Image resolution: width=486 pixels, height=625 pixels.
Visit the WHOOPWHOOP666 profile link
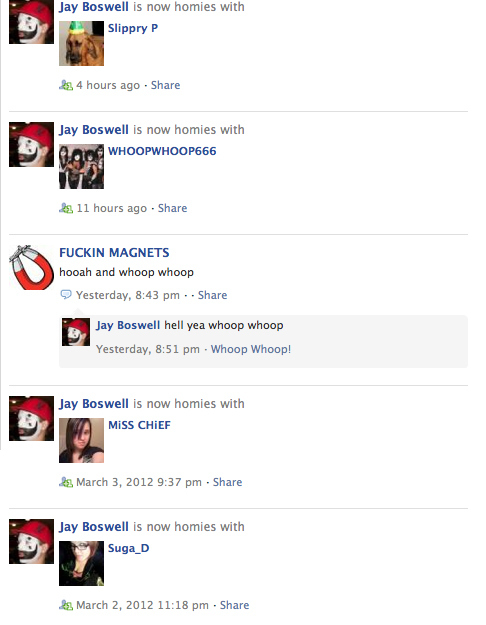pos(162,151)
